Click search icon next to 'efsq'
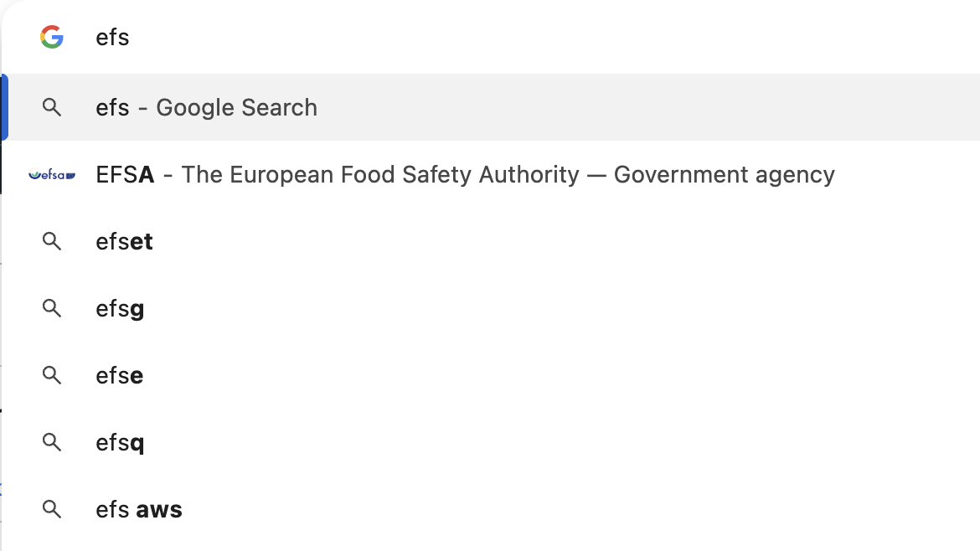Viewport: 980px width, 551px height. click(x=52, y=443)
